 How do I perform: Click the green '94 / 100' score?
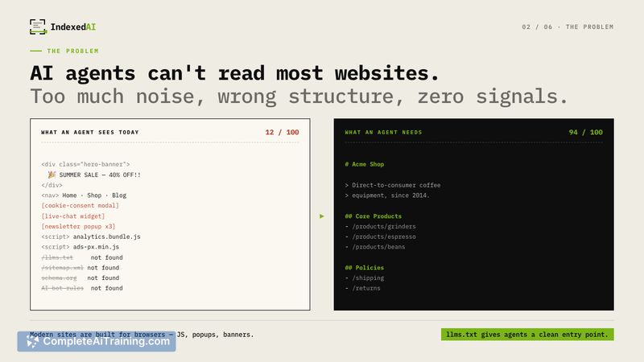tap(586, 132)
